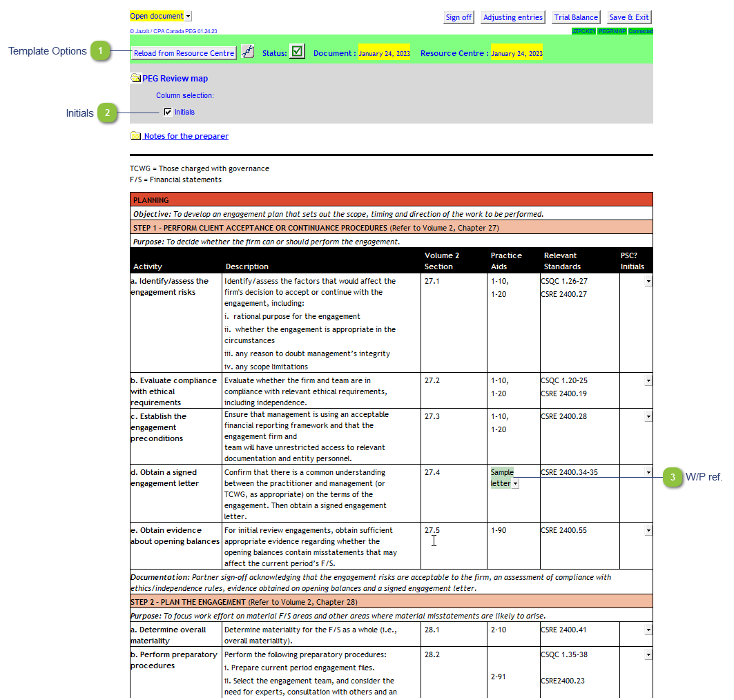
Task: Click the Column selection label
Action: tap(185, 95)
